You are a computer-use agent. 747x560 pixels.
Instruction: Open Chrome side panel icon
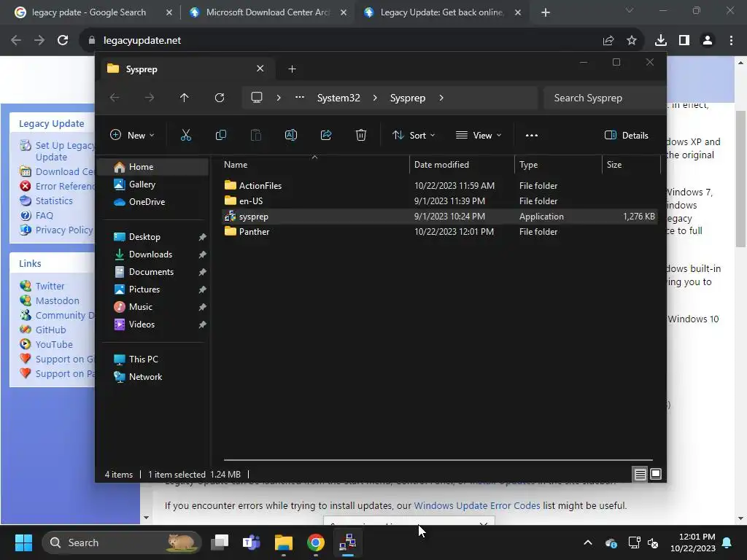pos(684,41)
